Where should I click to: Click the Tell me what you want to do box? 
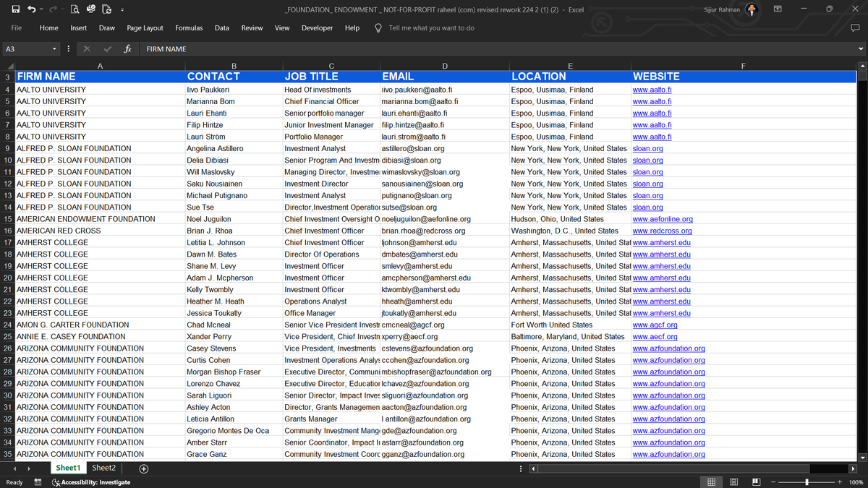431,28
